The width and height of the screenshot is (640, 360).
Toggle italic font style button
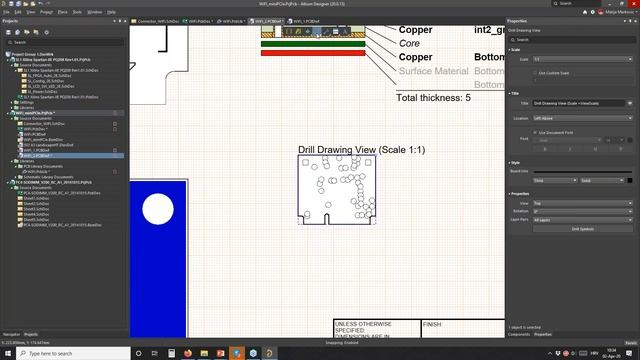[x=570, y=149]
